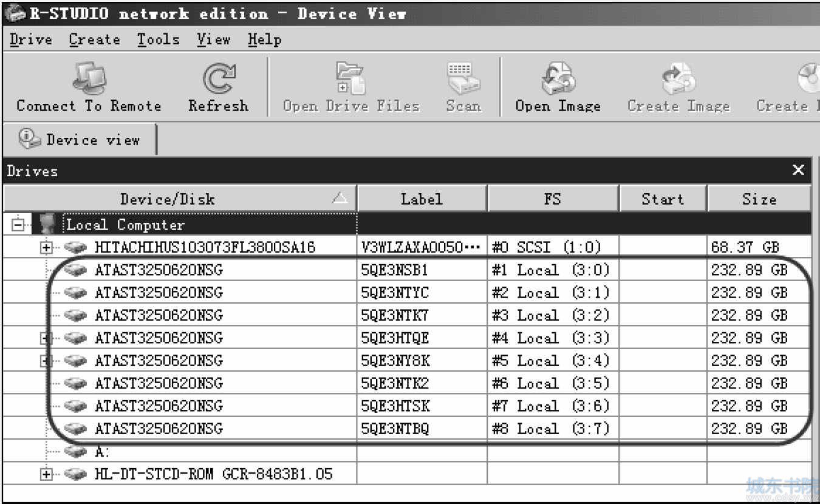Click the Scan toolbar icon

pyautogui.click(x=463, y=79)
